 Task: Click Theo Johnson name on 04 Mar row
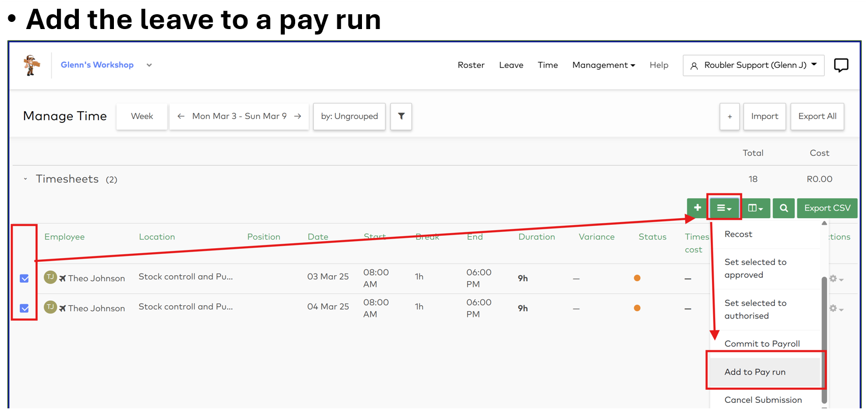click(96, 309)
